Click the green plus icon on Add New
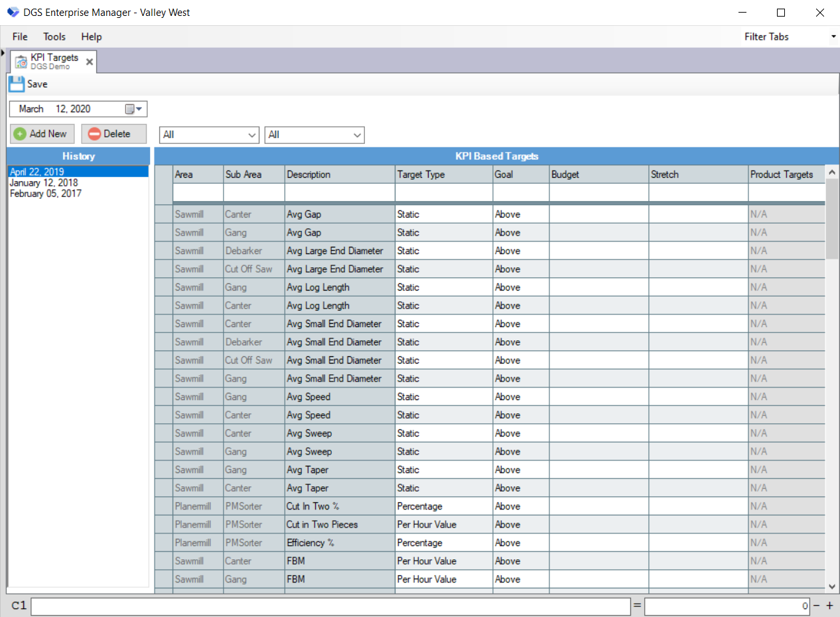The height and width of the screenshot is (617, 840). point(21,133)
